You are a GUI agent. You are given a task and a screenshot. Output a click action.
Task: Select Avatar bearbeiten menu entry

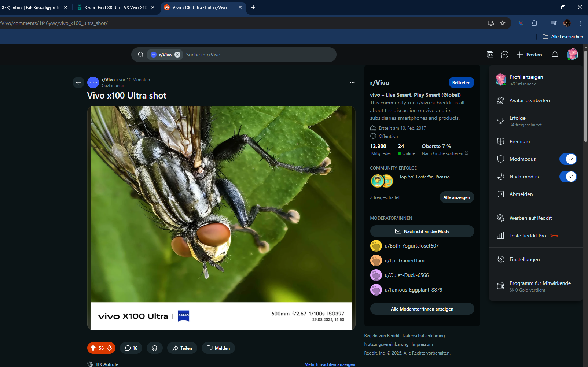(536, 100)
